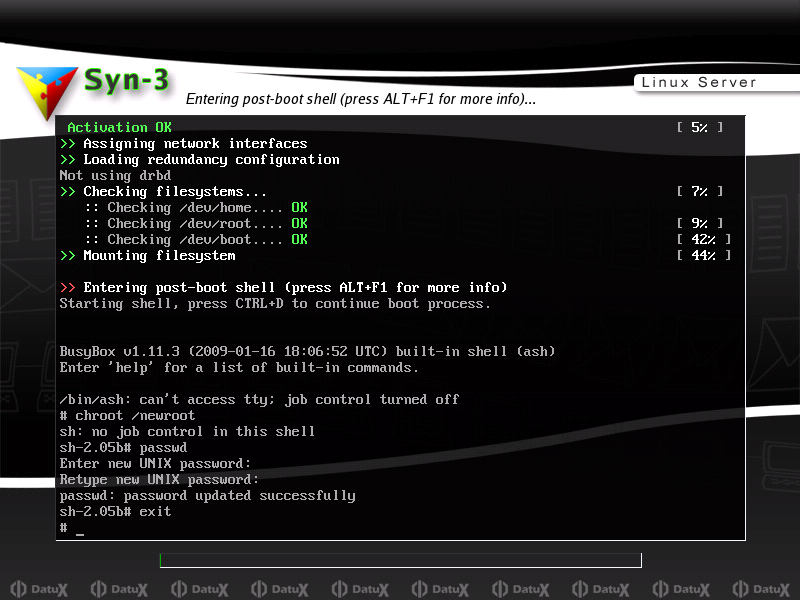Image resolution: width=800 pixels, height=600 pixels.
Task: Click the "[ 9% ]" progress indicator
Action: (x=699, y=223)
